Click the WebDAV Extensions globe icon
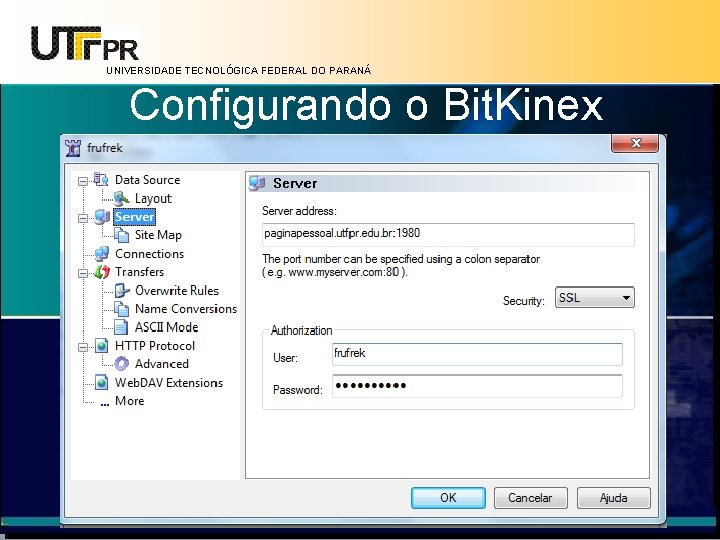This screenshot has width=720, height=540. click(x=101, y=382)
